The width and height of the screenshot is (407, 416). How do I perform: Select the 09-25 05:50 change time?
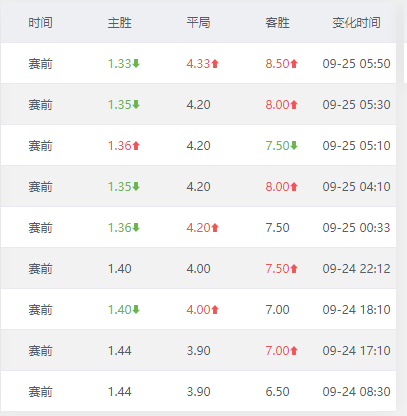(356, 64)
